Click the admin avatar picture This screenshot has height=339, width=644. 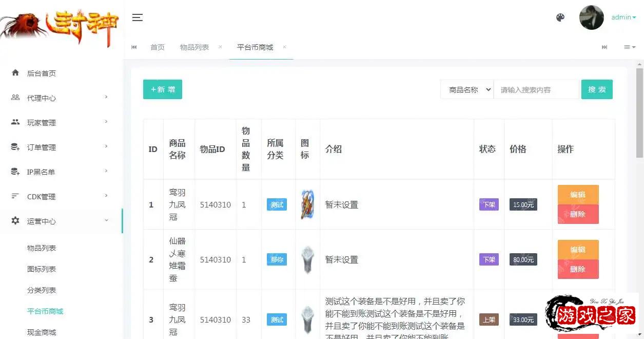coord(591,17)
